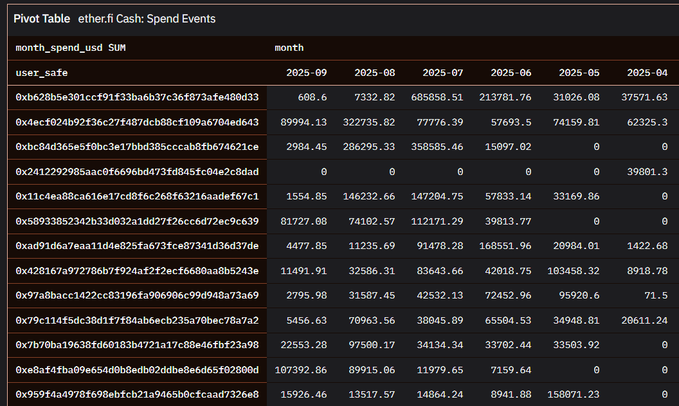
Task: Select the safe address starting with 0x2412292985
Action: pos(137,172)
